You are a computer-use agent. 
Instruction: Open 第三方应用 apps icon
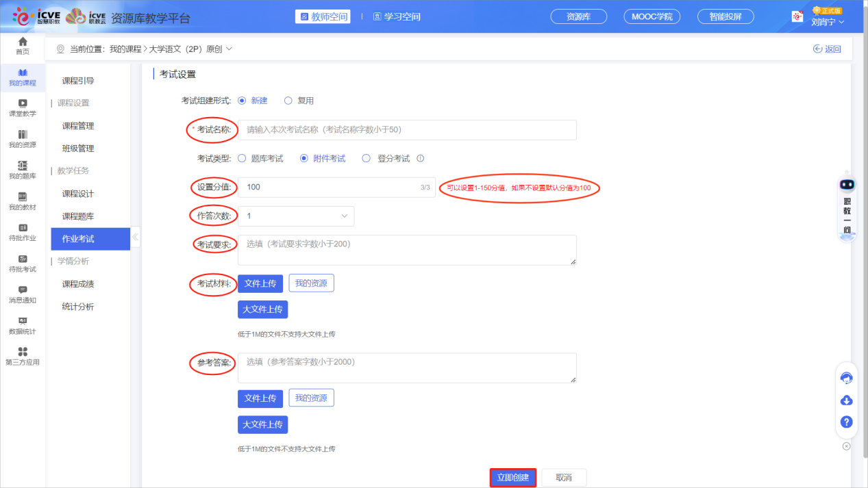tap(23, 352)
